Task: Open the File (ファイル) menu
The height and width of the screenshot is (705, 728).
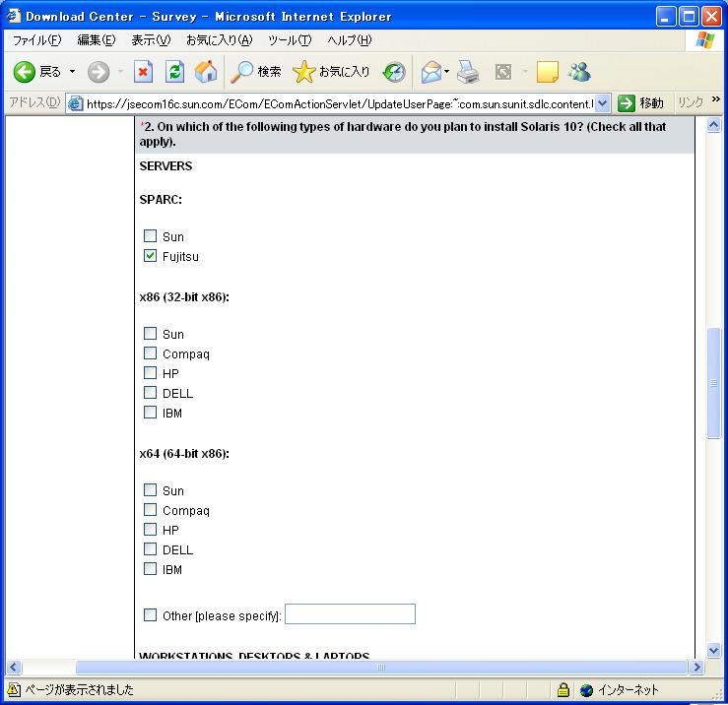Action: (x=36, y=40)
